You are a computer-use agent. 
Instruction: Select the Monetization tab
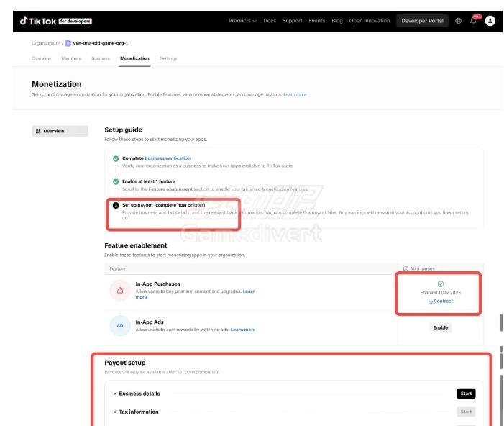tap(134, 58)
